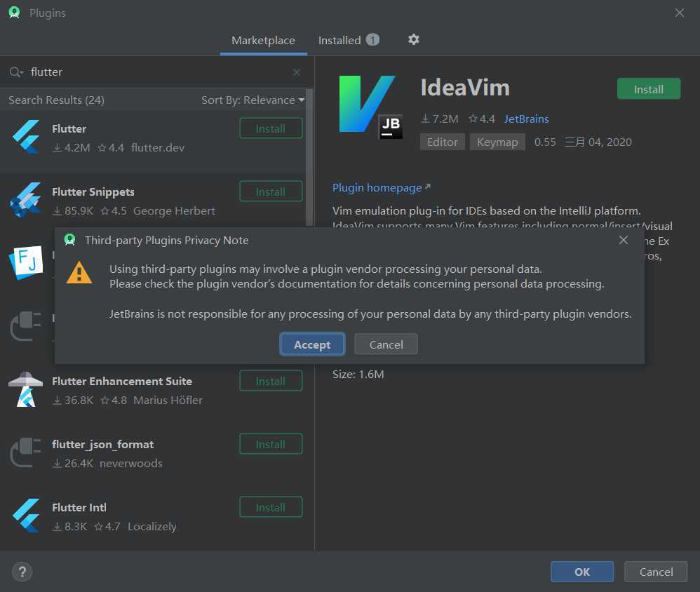Install the flutter_json_format plugin
This screenshot has width=700, height=592.
(271, 444)
